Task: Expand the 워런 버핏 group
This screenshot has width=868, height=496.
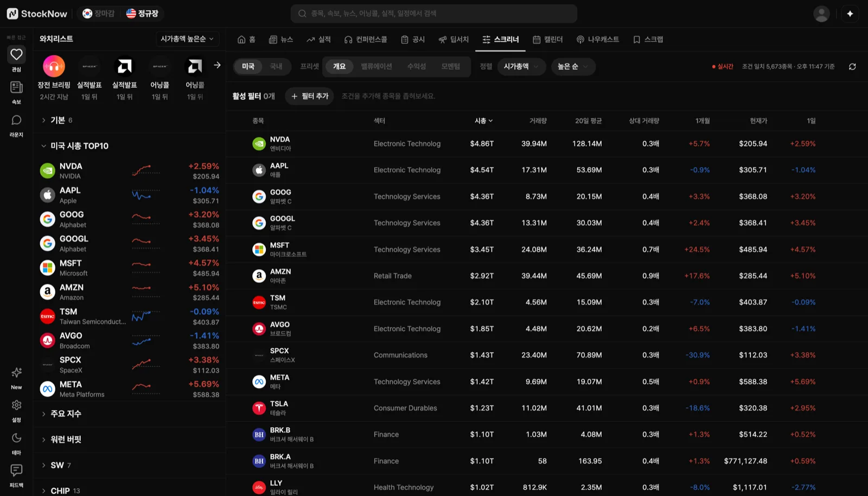Action: tap(129, 440)
